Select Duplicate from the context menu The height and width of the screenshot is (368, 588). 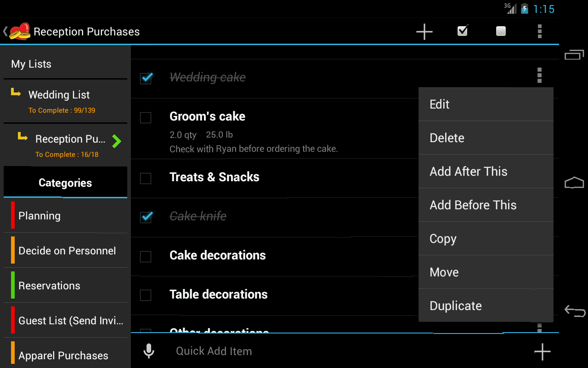(455, 305)
